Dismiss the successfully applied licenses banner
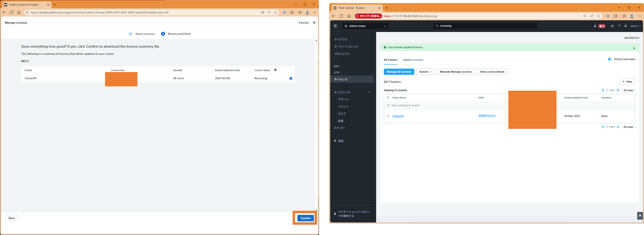Screen dimensions: 644x235 [634, 48]
